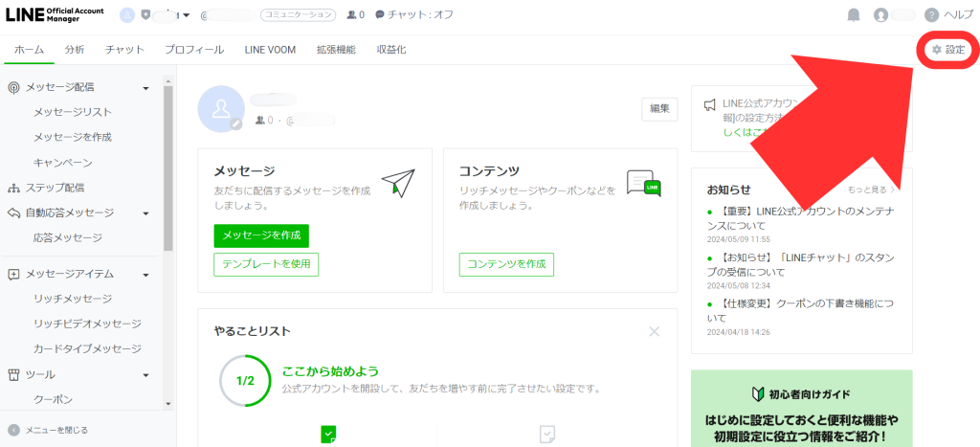Click the 1/2 progress circle
This screenshot has height=447, width=980.
tap(245, 381)
